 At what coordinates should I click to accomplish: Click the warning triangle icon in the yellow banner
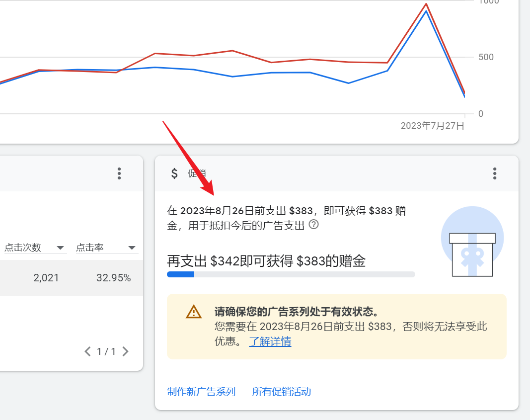click(x=194, y=312)
